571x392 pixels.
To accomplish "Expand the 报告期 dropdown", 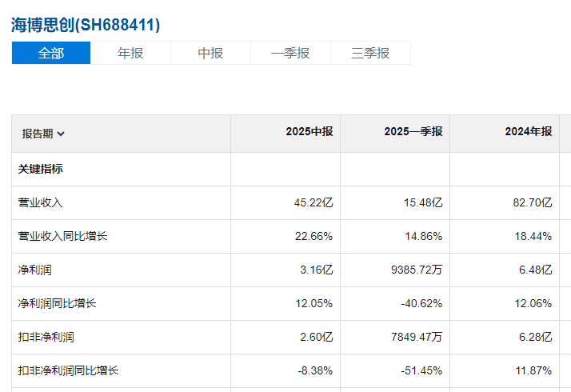I will click(43, 134).
